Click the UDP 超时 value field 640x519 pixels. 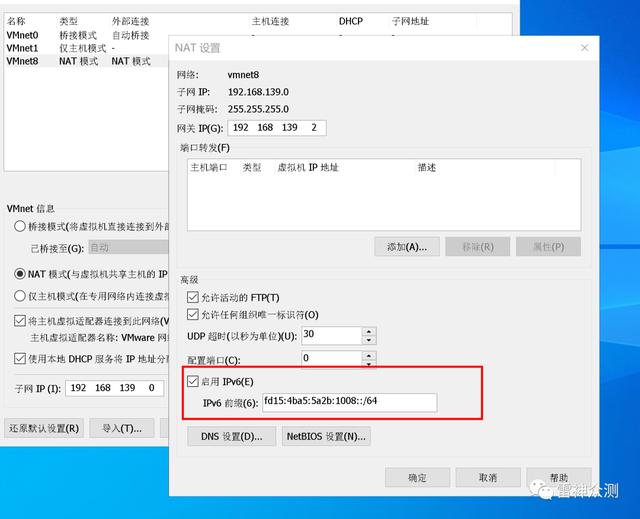[332, 336]
